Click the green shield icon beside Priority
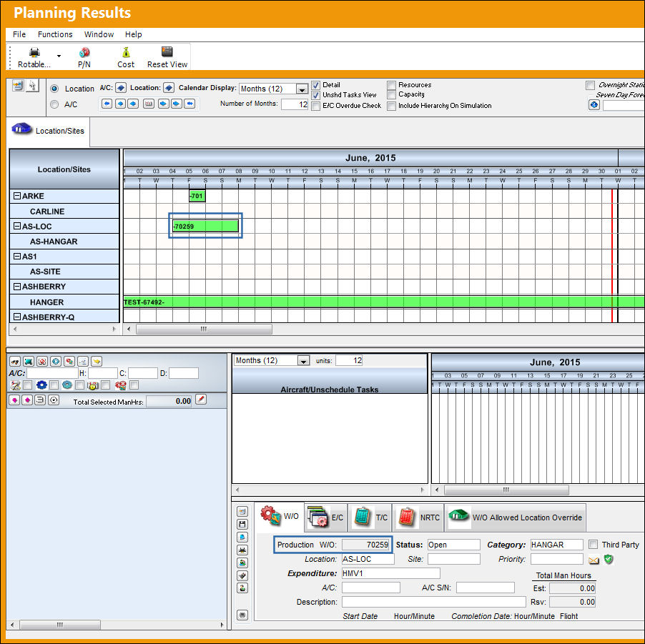Viewport: 645px width, 644px height. pos(609,559)
